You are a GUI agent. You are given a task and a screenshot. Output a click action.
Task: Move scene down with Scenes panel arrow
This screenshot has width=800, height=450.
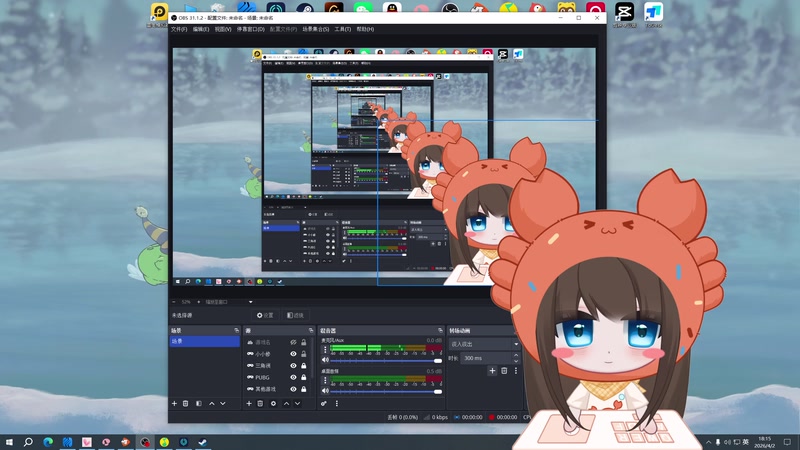[223, 404]
